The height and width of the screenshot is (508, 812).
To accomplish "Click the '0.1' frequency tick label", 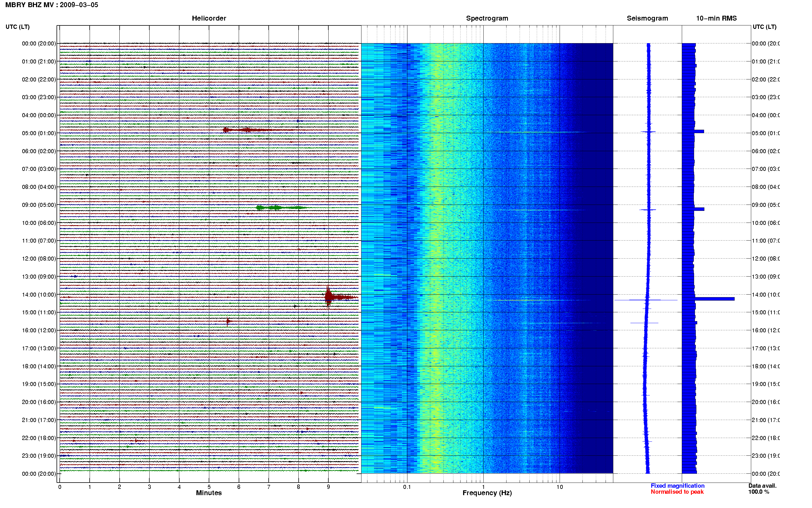I will pos(407,487).
